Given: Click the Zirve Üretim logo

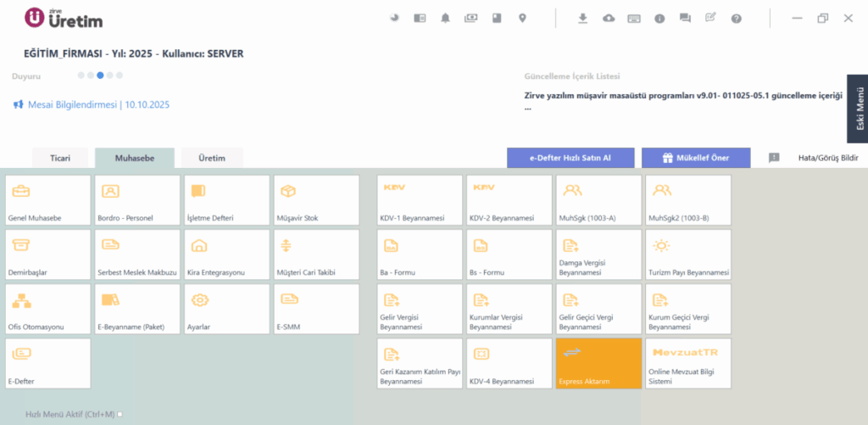Looking at the screenshot, I should pos(64,18).
